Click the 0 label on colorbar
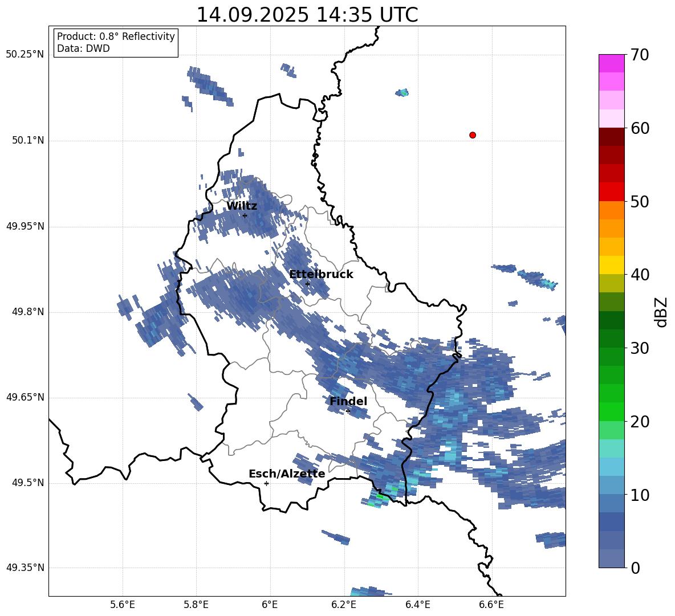675x616 pixels. tap(636, 568)
